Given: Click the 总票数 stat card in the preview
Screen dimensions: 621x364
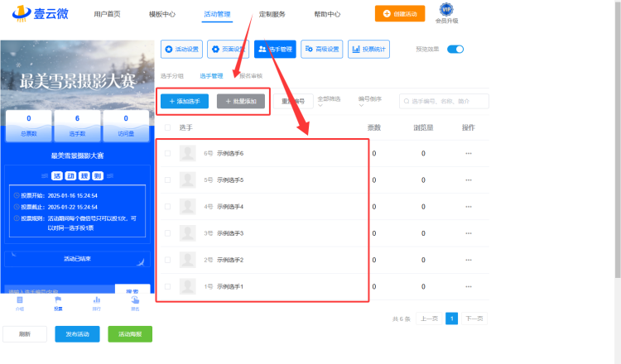Looking at the screenshot, I should pos(28,126).
